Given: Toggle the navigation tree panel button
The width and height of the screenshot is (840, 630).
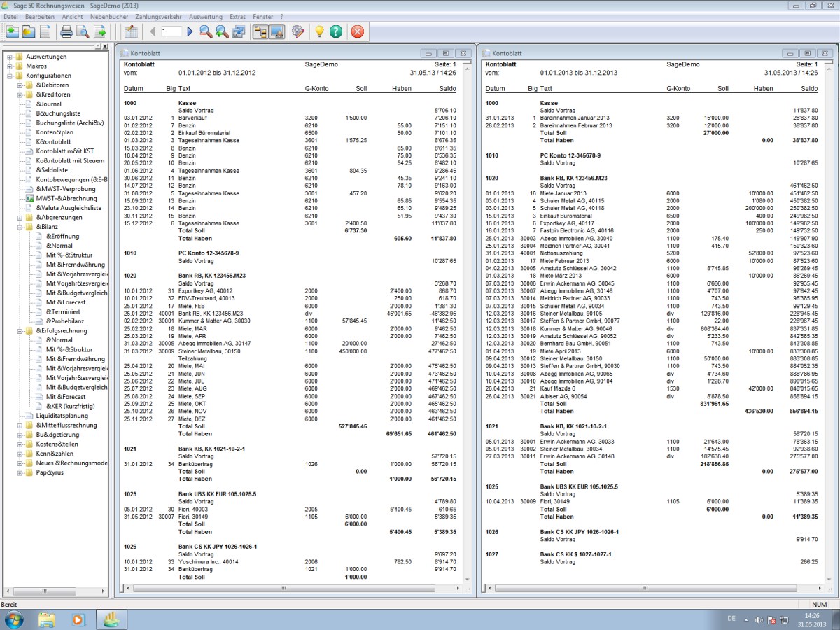Looking at the screenshot, I should tap(260, 31).
